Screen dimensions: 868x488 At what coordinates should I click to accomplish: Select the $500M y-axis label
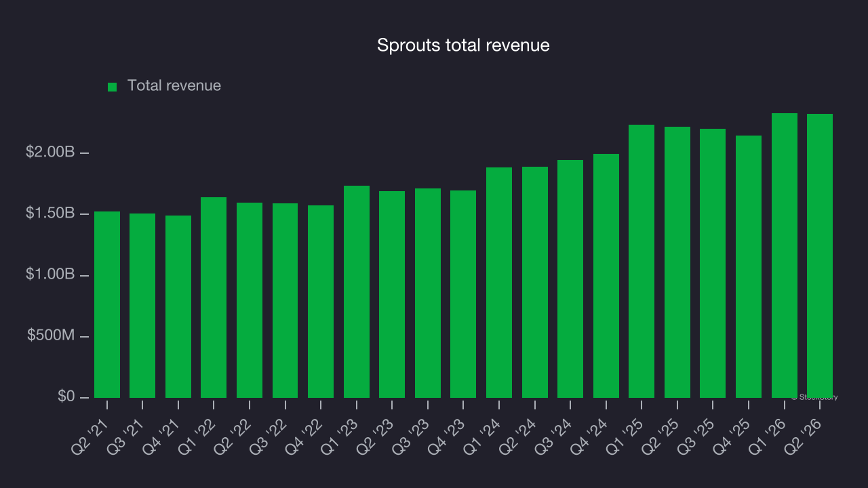point(52,335)
